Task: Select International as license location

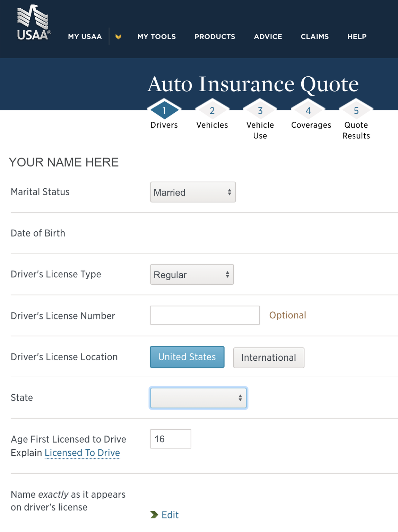Action: 269,358
